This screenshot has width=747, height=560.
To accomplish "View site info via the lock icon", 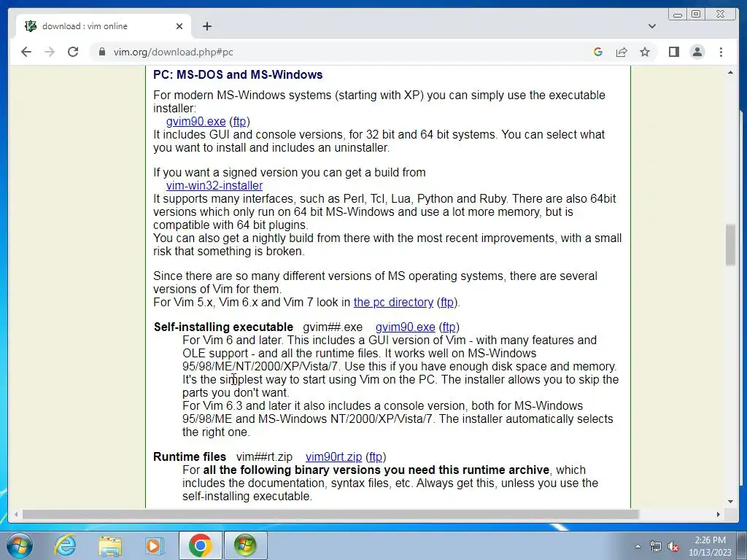I will point(102,52).
